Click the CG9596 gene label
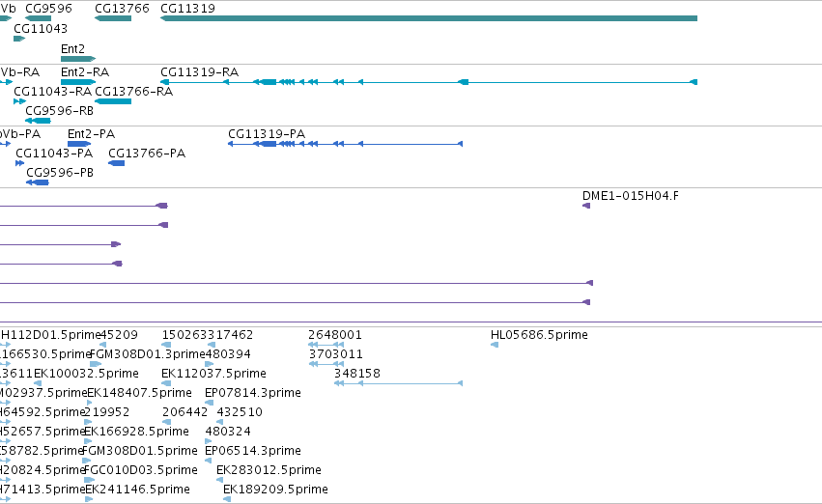The image size is (822, 504). click(48, 9)
